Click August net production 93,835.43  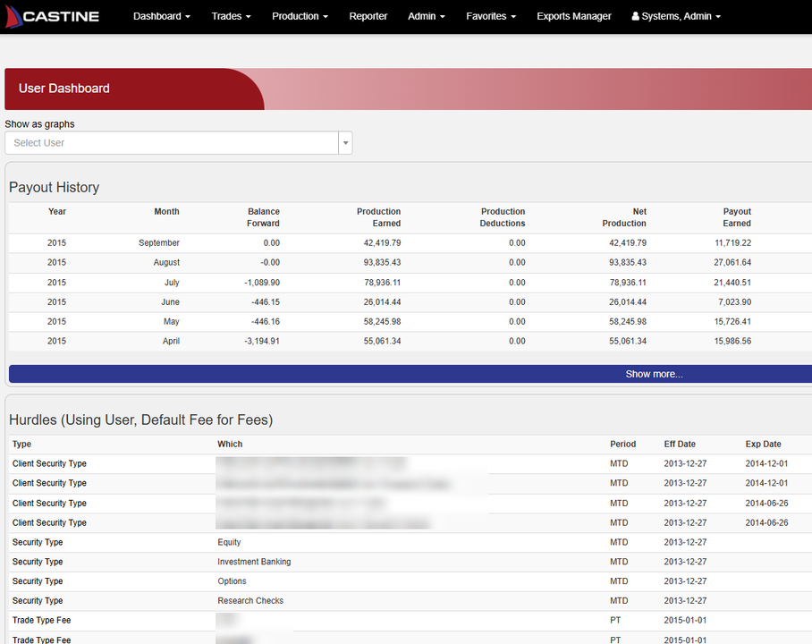[628, 263]
